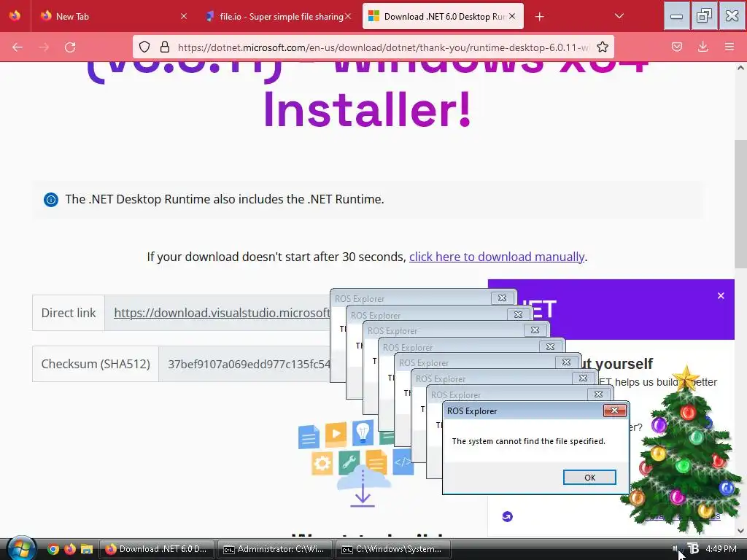This screenshot has width=747, height=560.
Task: Click OK in the ROS Explorer dialog
Action: coord(589,477)
